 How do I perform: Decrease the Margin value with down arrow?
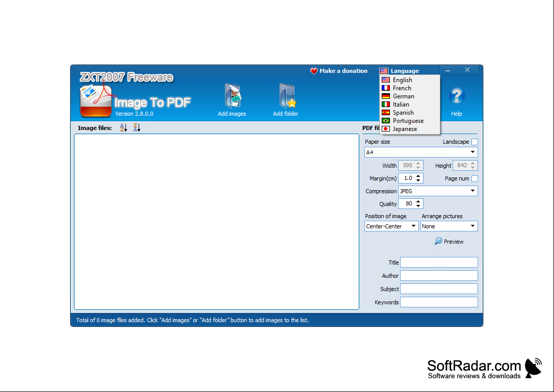pos(418,180)
